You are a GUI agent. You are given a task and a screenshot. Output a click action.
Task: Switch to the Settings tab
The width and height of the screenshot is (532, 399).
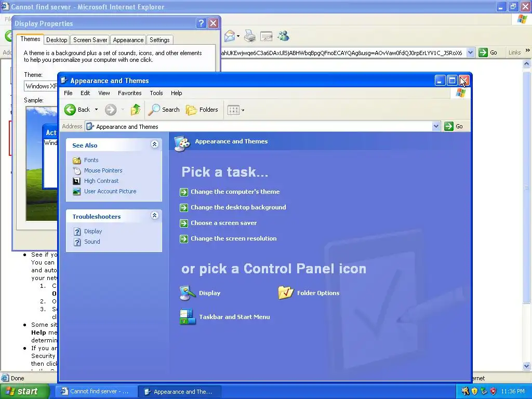tap(159, 40)
